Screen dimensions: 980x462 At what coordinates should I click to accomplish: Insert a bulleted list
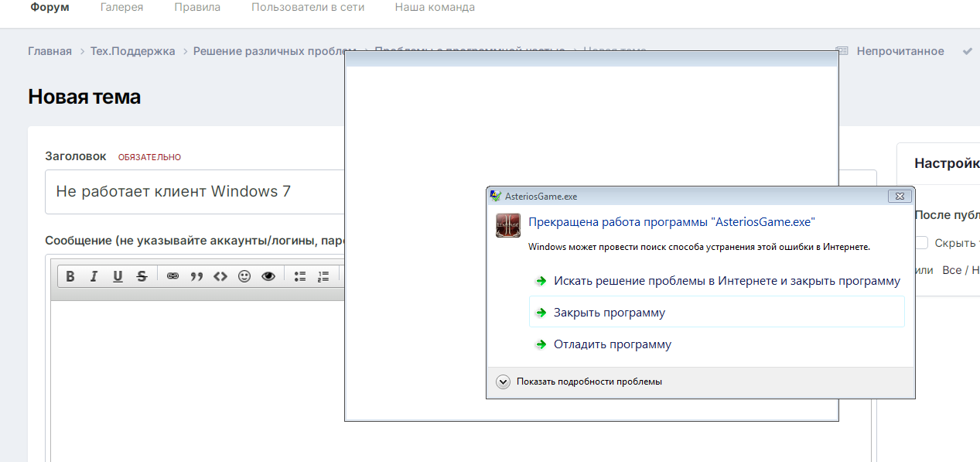coord(299,276)
